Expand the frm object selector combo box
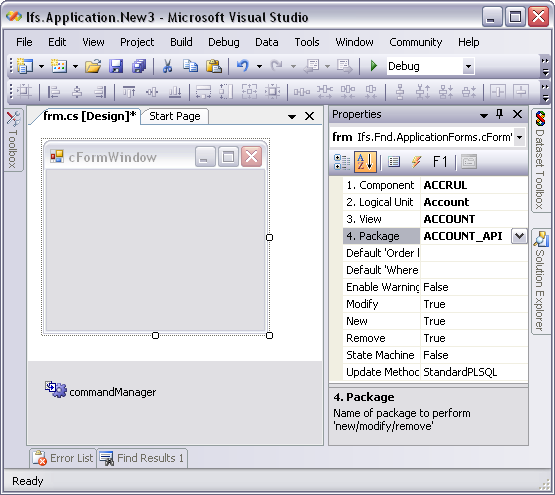 (x=520, y=137)
